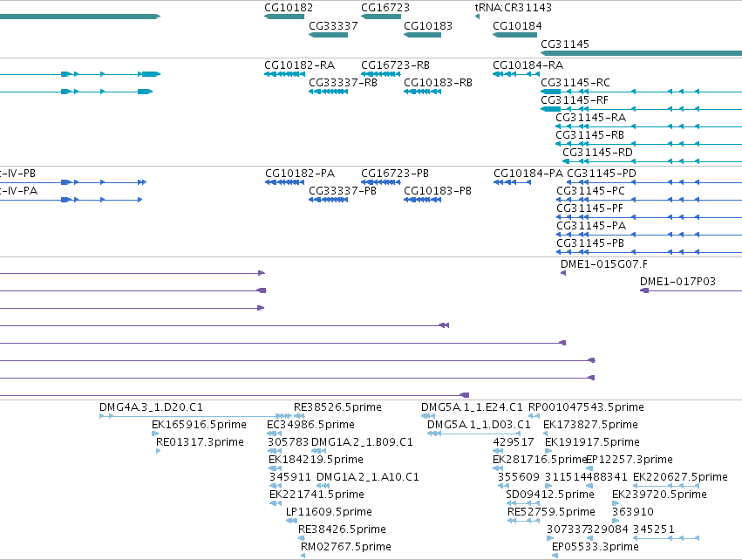Screen dimensions: 742x560
Task: Select the CG31145 gene label
Action: point(564,44)
